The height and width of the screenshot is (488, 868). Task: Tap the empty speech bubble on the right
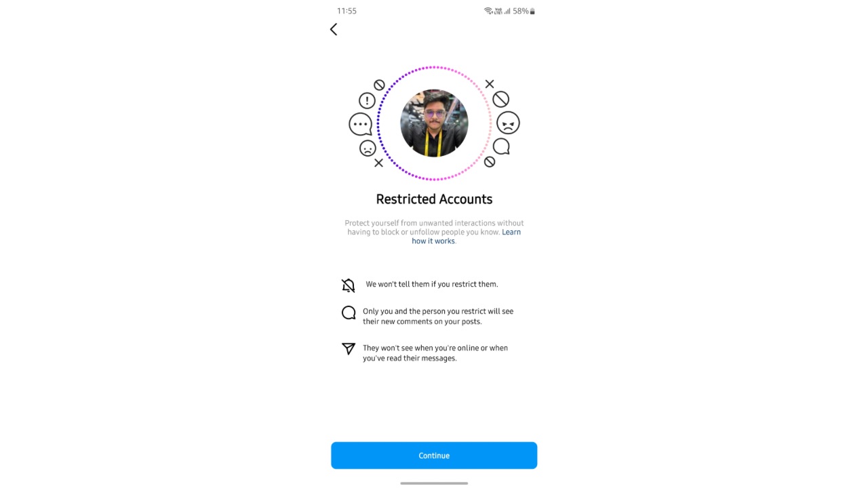coord(501,146)
